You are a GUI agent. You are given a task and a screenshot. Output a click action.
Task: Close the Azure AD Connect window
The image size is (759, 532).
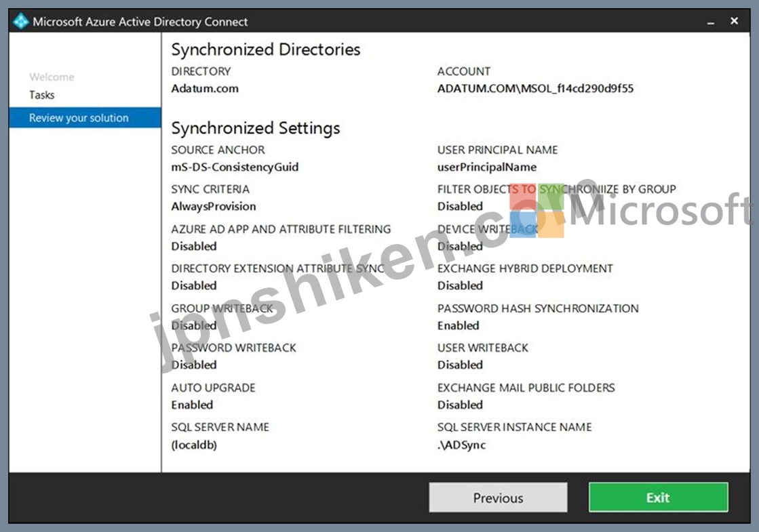coord(735,21)
